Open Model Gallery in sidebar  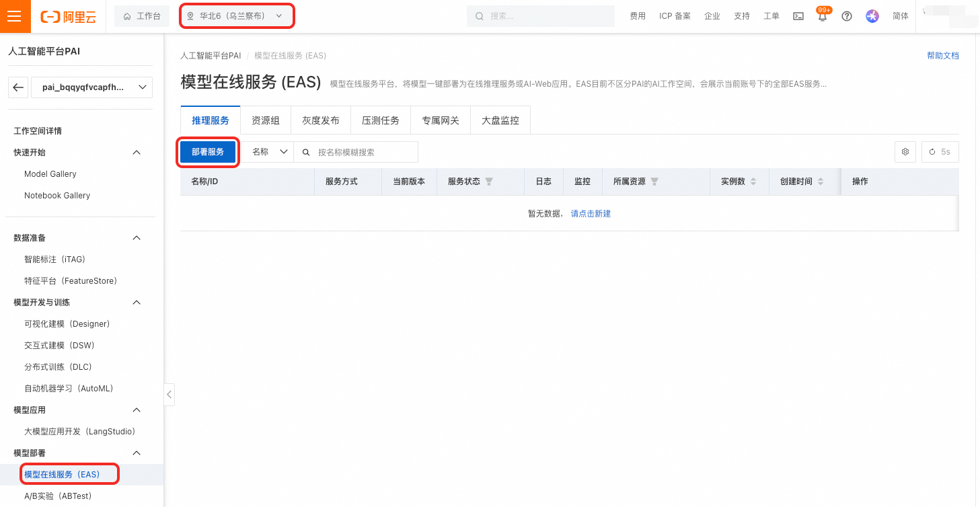click(50, 174)
